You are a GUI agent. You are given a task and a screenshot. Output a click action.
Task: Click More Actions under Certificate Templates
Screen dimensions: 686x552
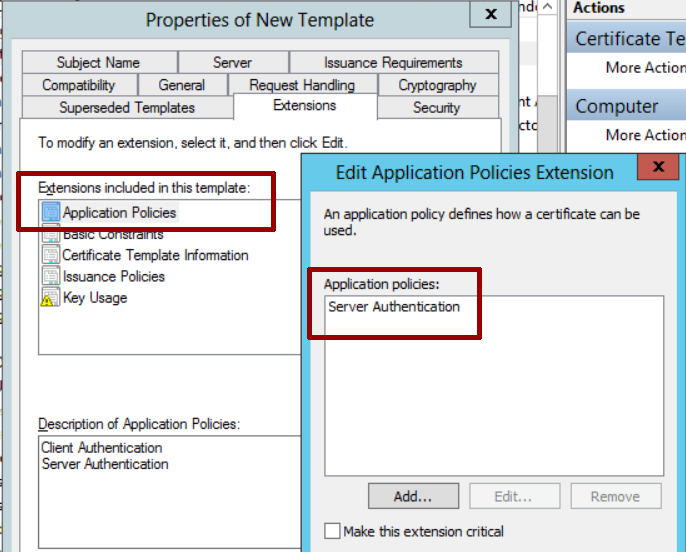point(645,67)
